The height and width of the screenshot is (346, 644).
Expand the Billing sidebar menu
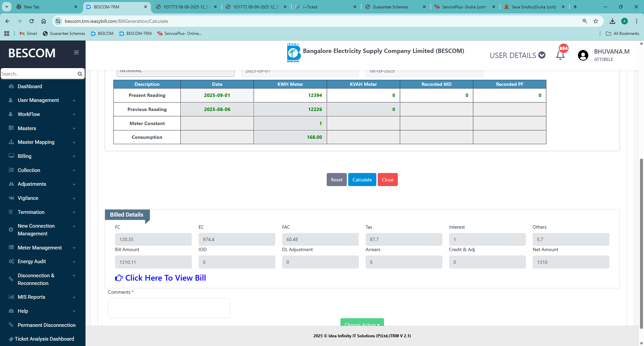[24, 156]
